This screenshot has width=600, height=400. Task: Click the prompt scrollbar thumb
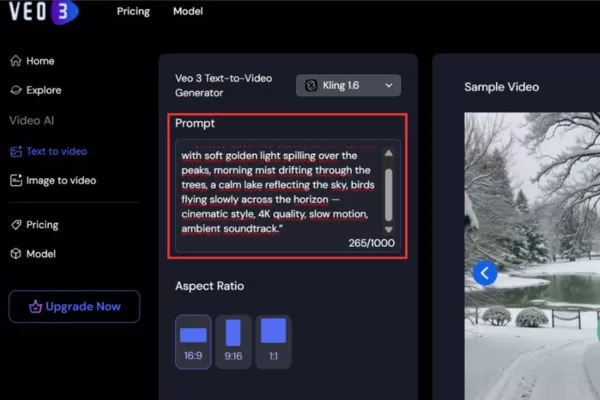coord(388,195)
